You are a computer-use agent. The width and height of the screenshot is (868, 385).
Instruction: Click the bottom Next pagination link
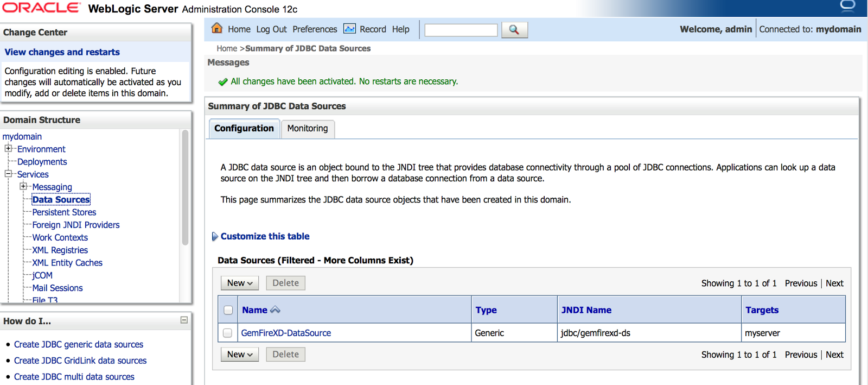click(834, 355)
